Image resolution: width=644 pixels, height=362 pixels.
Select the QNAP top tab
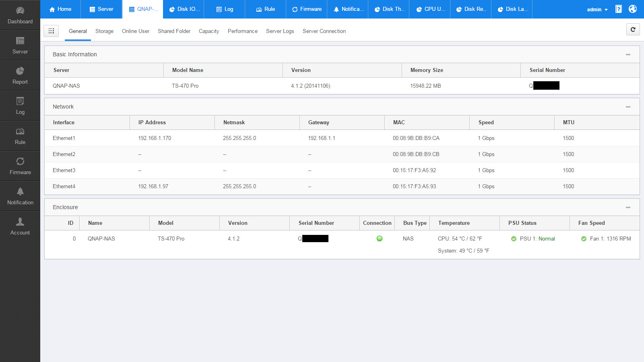pos(143,9)
